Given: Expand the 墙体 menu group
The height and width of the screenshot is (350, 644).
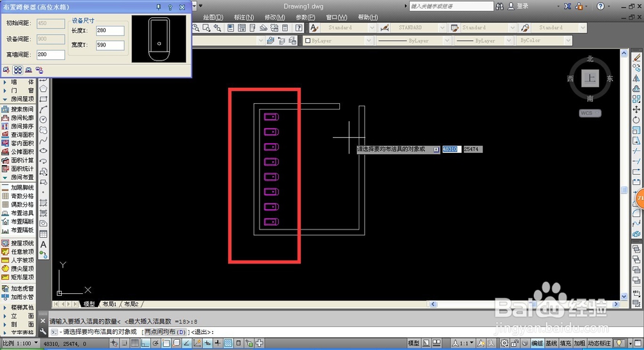Looking at the screenshot, I should click(x=18, y=83).
